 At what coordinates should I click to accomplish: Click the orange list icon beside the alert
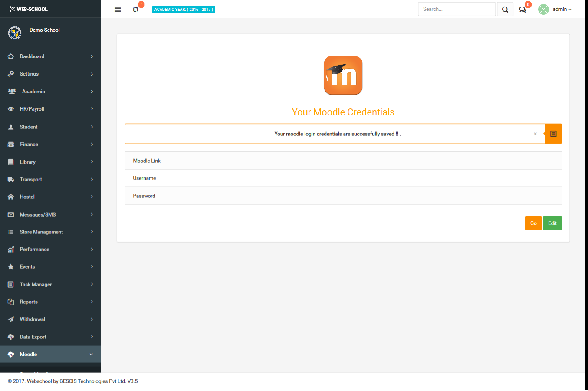553,134
